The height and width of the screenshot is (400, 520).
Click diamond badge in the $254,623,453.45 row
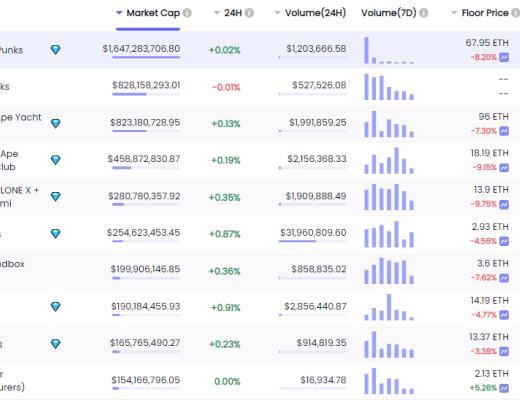(56, 233)
